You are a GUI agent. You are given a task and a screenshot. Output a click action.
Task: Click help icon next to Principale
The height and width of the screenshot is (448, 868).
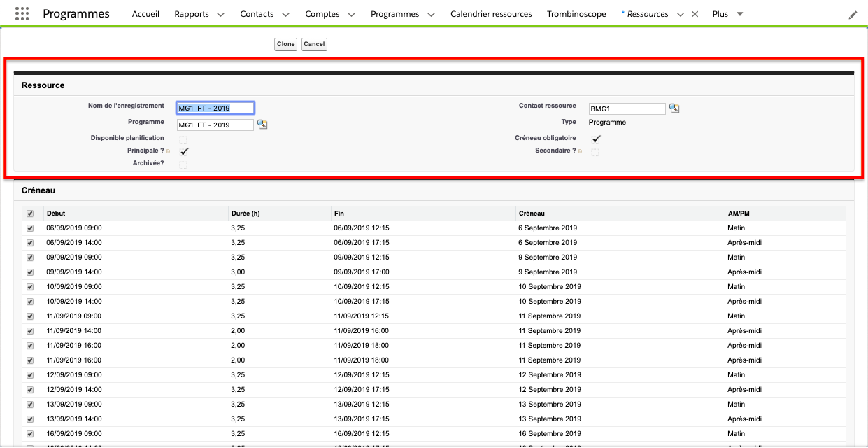(168, 151)
